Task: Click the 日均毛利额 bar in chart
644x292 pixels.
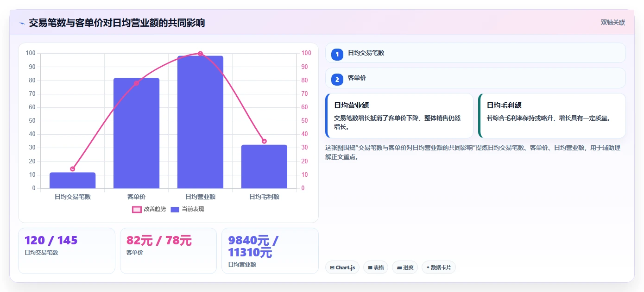Action: [264, 167]
